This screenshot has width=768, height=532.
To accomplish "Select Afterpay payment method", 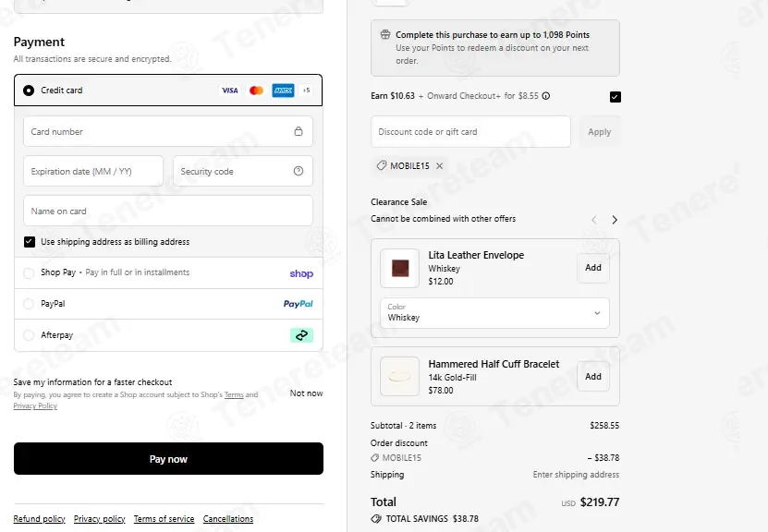I will coord(29,335).
